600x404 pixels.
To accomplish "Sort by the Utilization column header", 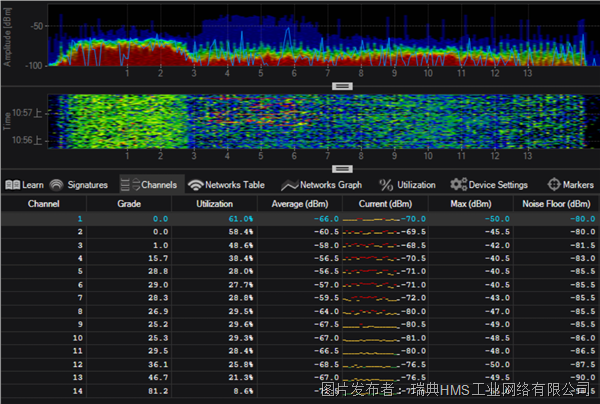I will 214,204.
